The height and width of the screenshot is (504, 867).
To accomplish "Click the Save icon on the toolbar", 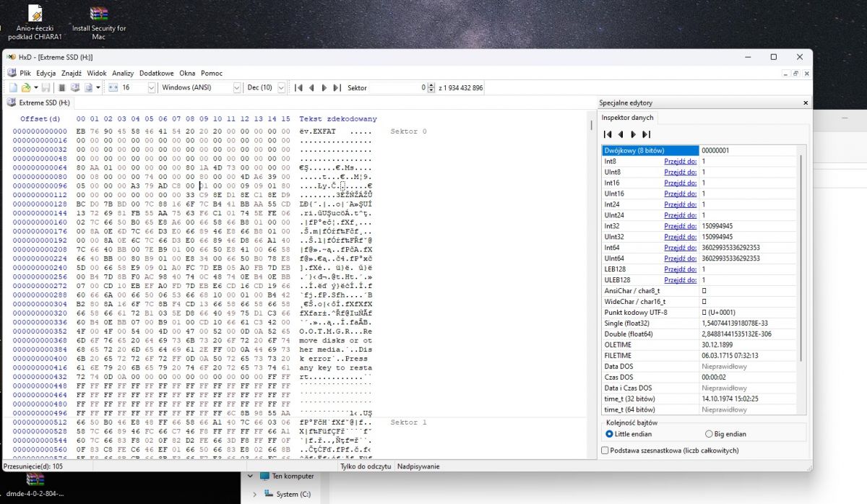I will (46, 87).
